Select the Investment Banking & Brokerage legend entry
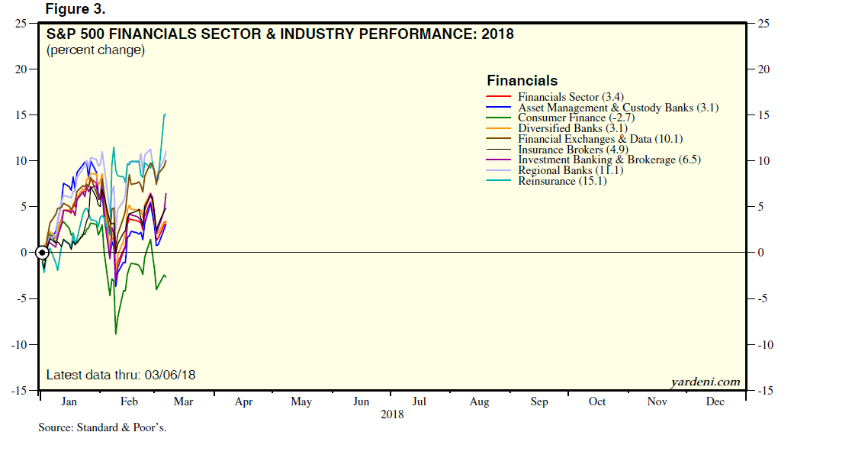Image resolution: width=868 pixels, height=474 pixels. [x=609, y=160]
